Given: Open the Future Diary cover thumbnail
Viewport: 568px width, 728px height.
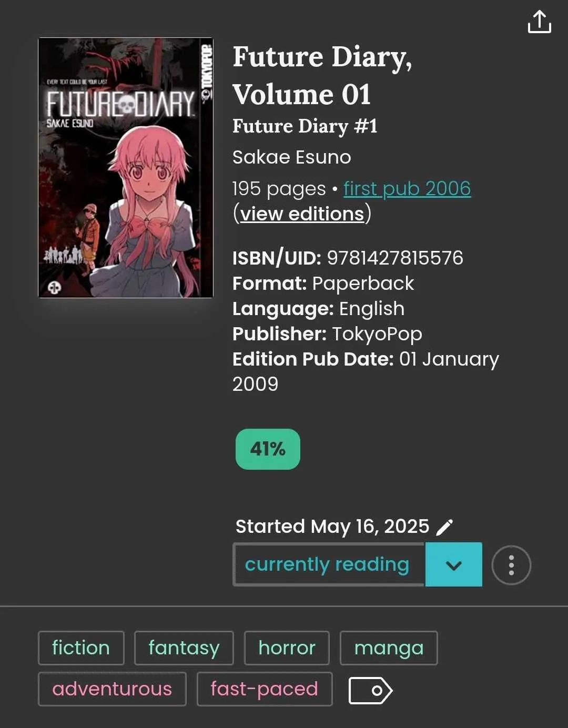Looking at the screenshot, I should 126,168.
